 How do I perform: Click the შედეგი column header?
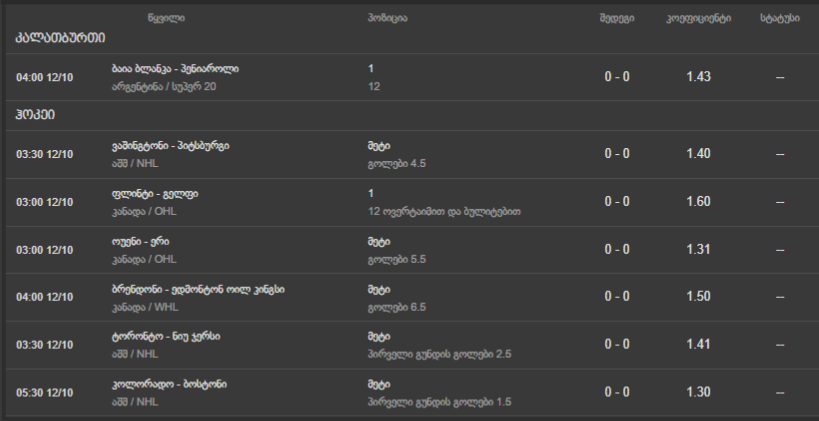pos(616,18)
